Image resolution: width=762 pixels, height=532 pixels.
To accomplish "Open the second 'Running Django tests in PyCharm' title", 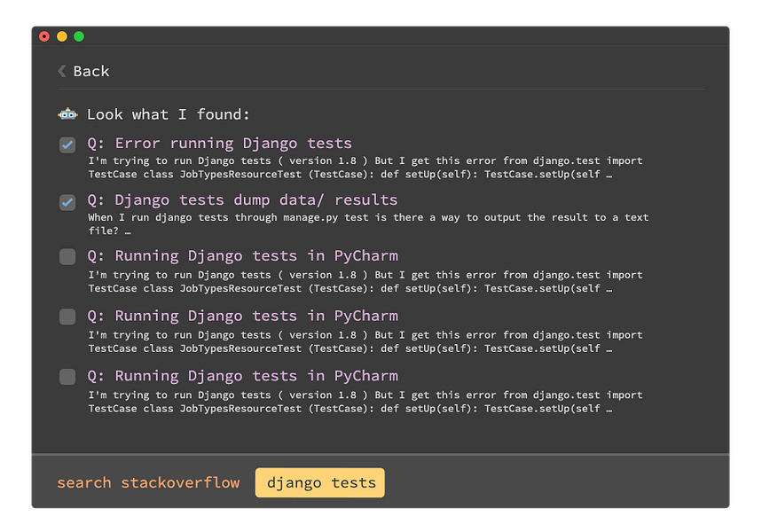I will pos(242,317).
